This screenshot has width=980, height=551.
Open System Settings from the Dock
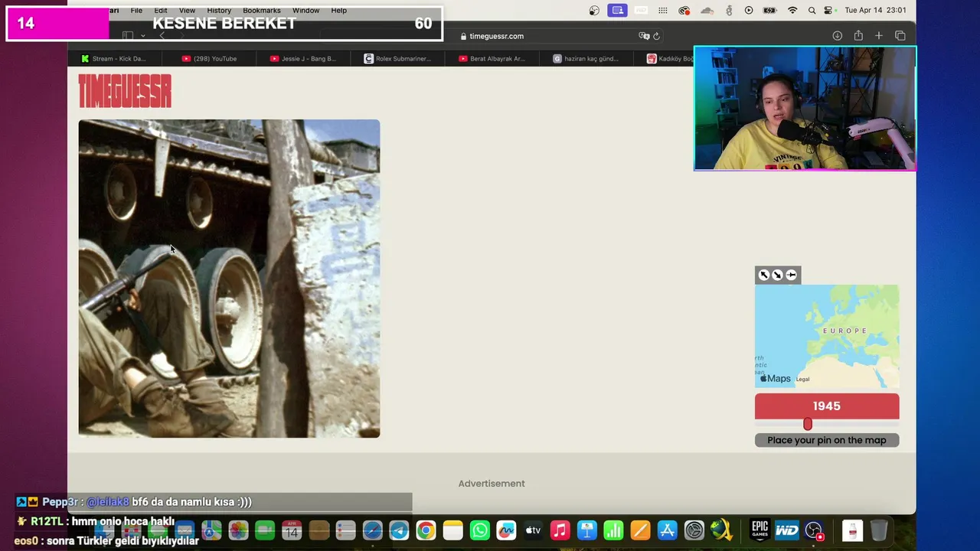(694, 530)
